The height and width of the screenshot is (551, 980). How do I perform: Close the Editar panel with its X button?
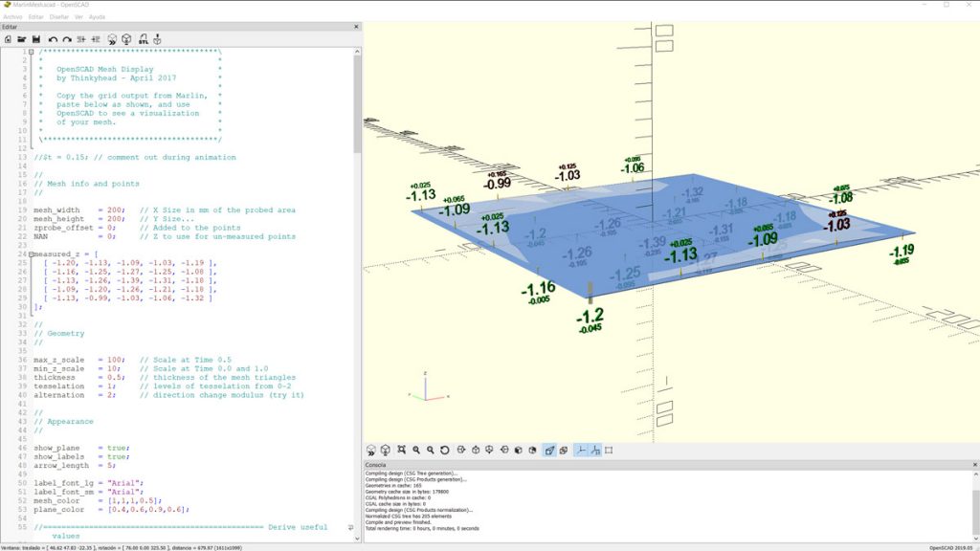pyautogui.click(x=357, y=27)
